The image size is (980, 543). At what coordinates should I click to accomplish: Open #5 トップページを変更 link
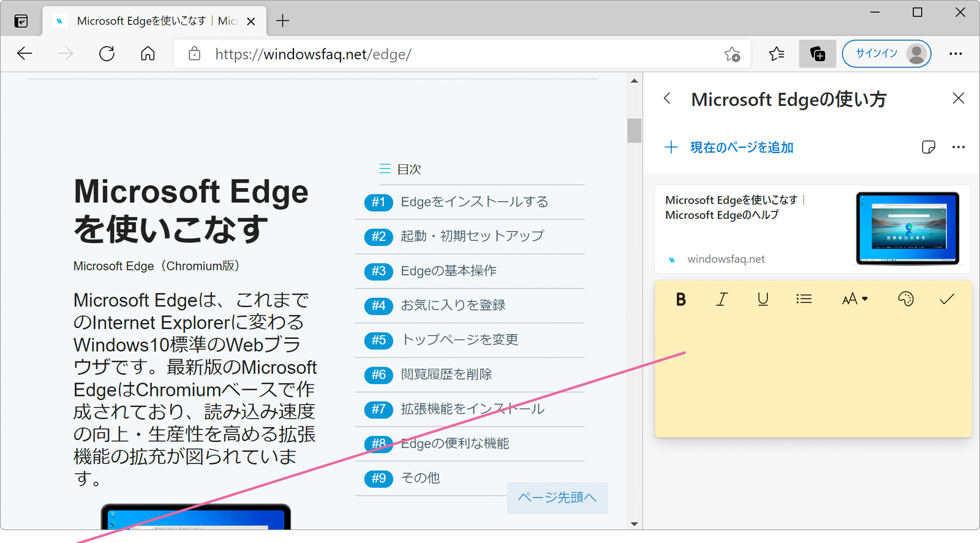coord(470,340)
